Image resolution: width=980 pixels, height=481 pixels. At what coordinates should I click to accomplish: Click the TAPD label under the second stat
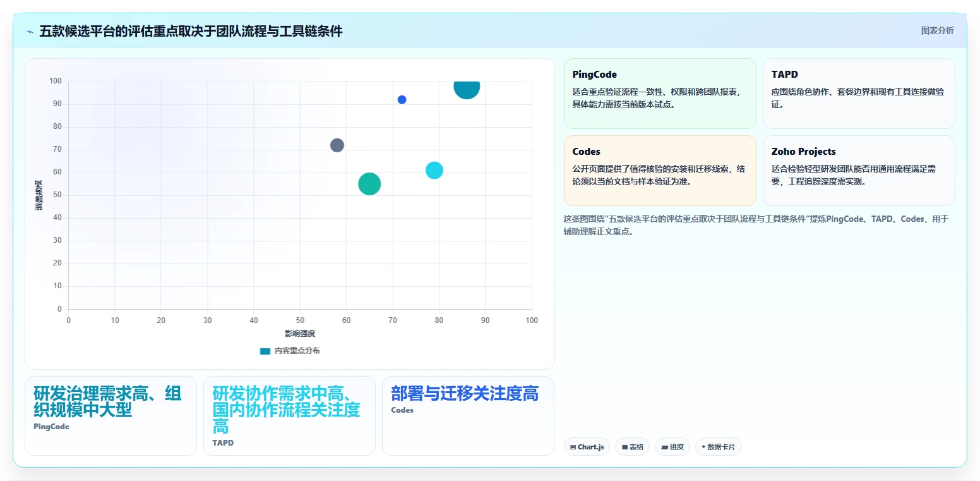(x=223, y=443)
